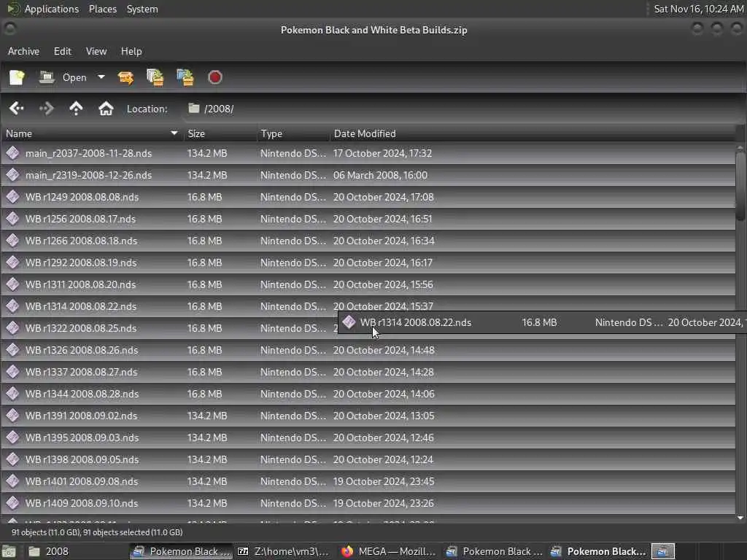Select WB r1409 2008.09.10.nds file
The width and height of the screenshot is (747, 560).
tap(368, 504)
